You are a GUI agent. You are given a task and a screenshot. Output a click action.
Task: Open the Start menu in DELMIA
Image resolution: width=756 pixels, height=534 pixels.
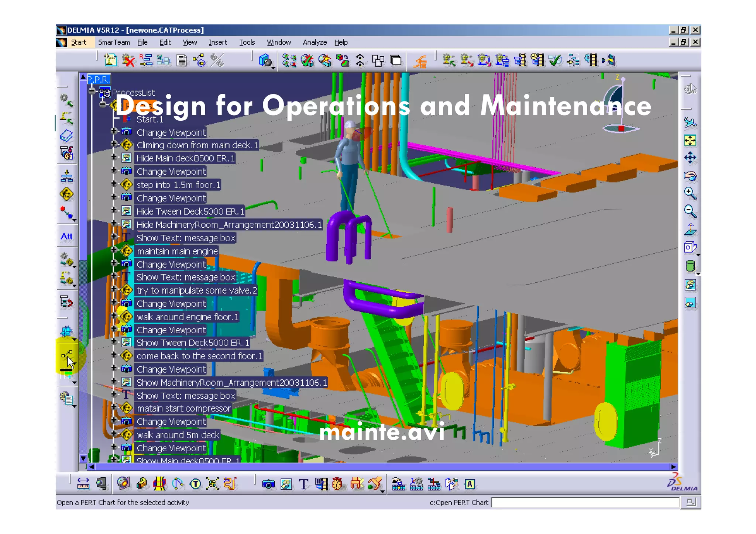tap(78, 42)
